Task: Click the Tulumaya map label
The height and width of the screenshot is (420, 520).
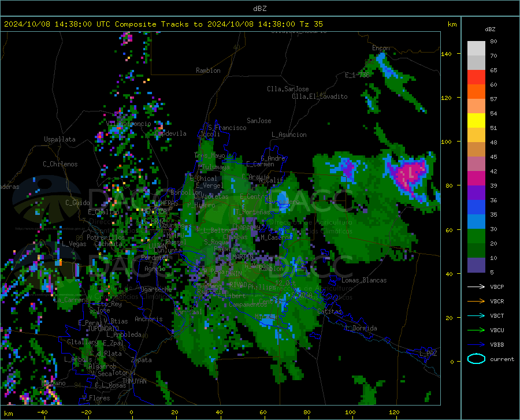Action: tap(216, 167)
